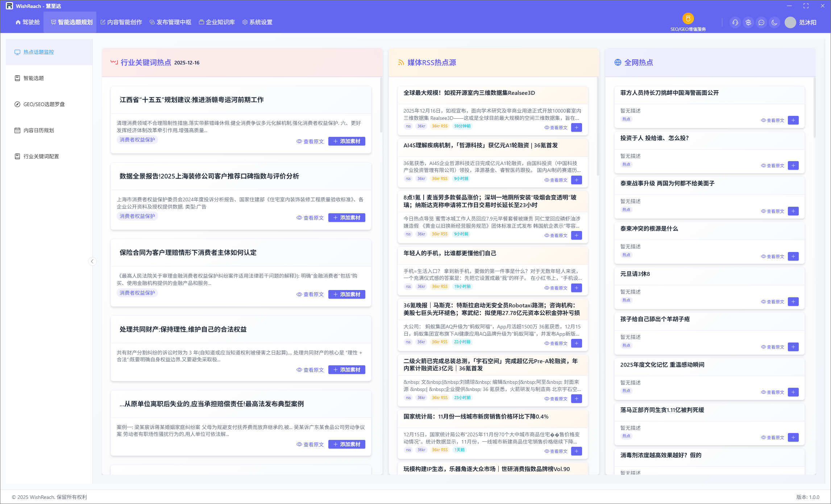Open GEO/SEO选题罗盘 in the sidebar
831x504 pixels.
[44, 104]
